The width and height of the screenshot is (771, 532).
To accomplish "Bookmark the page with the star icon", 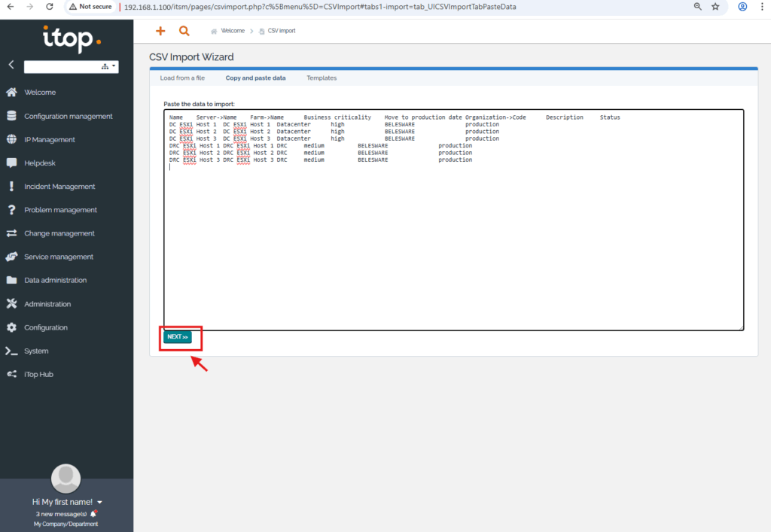I will [x=715, y=7].
